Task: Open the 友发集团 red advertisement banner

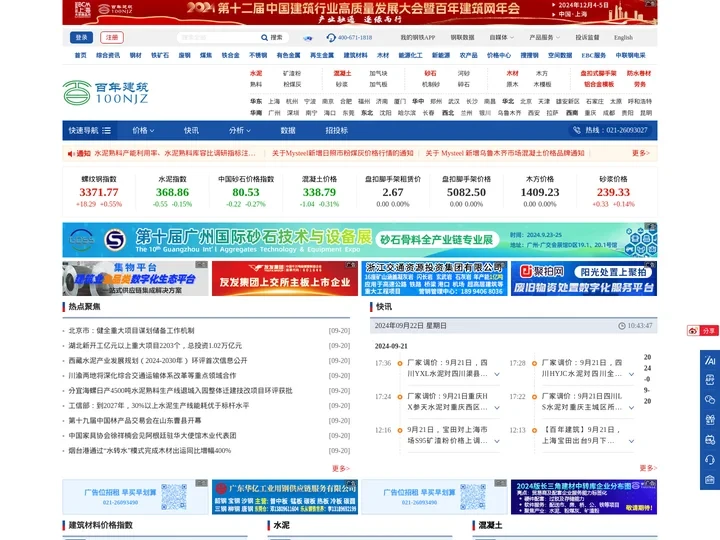Action: 285,279
